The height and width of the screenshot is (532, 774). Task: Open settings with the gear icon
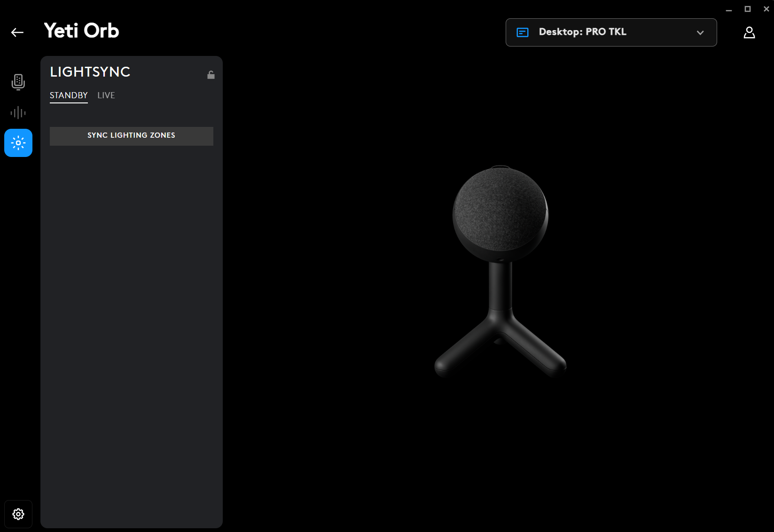18,514
